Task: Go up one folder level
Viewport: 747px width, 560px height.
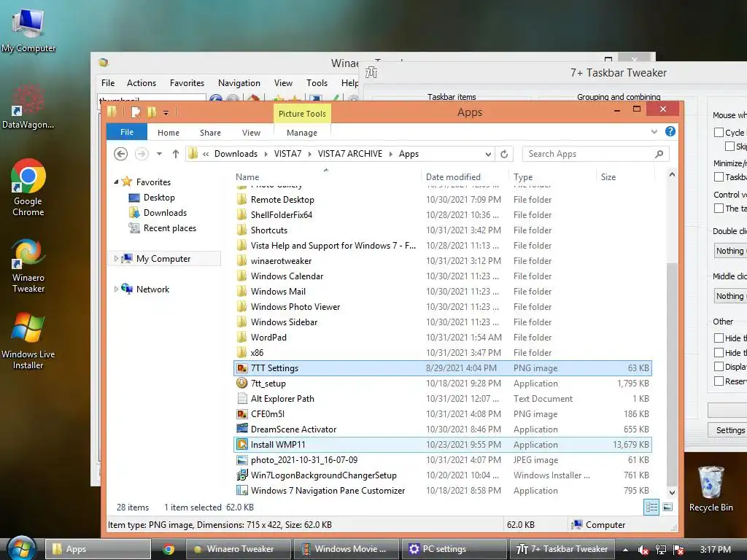Action: click(176, 154)
